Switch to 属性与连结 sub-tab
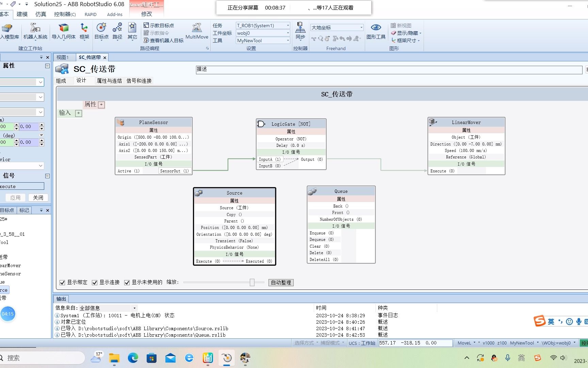The width and height of the screenshot is (588, 368). (109, 81)
